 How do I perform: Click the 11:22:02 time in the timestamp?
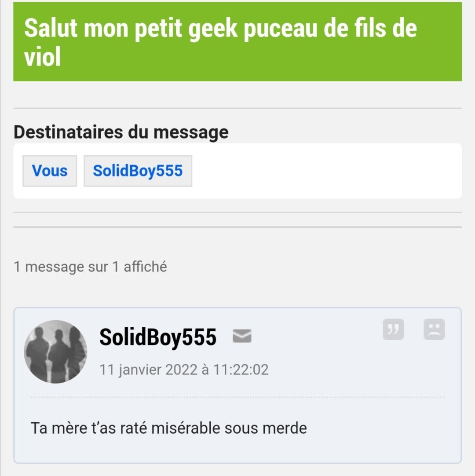pos(241,370)
